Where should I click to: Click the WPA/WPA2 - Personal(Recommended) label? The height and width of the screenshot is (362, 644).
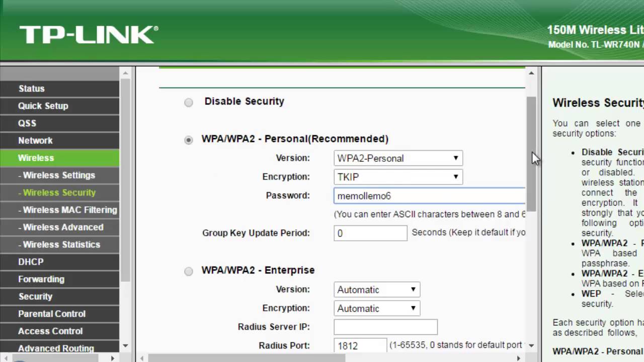tap(295, 139)
